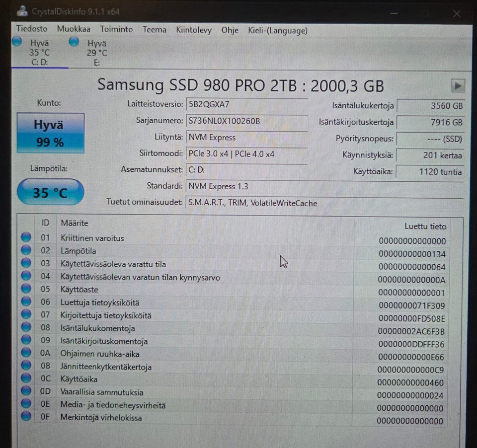
Task: Click status orb of row 0B Jännitteenkytkentäkertoja
Action: [26, 365]
